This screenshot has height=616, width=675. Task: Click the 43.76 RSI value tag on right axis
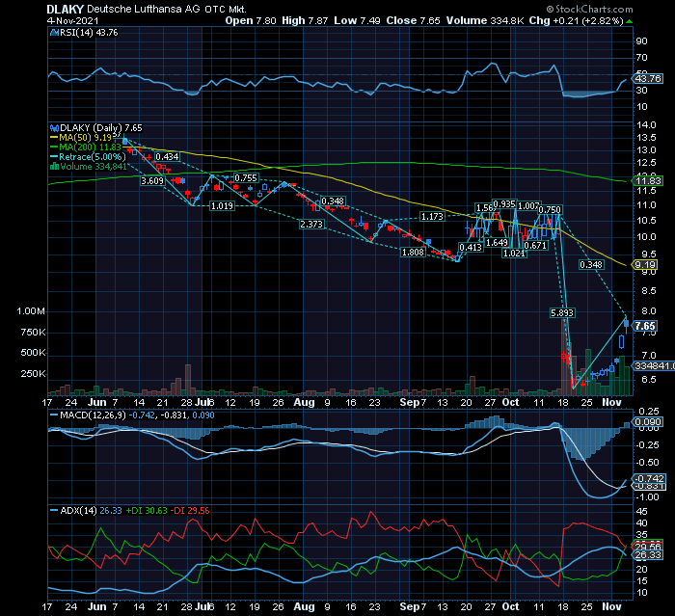648,79
